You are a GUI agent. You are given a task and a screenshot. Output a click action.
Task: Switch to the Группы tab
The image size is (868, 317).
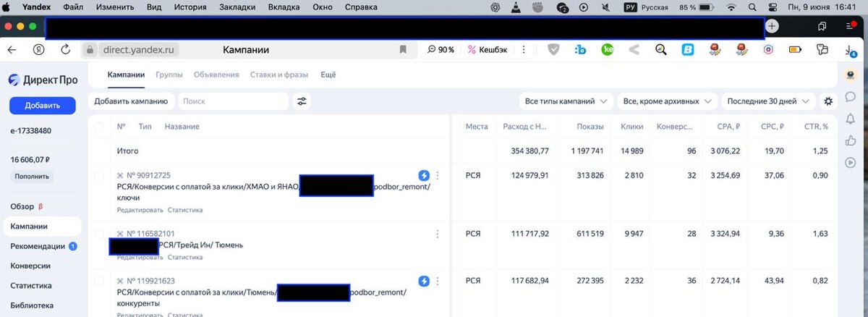[169, 75]
